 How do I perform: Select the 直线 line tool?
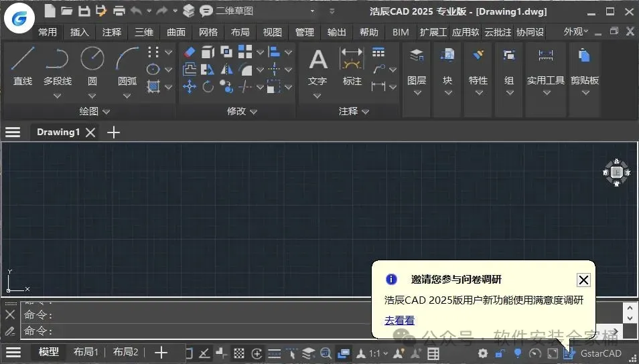pyautogui.click(x=22, y=65)
